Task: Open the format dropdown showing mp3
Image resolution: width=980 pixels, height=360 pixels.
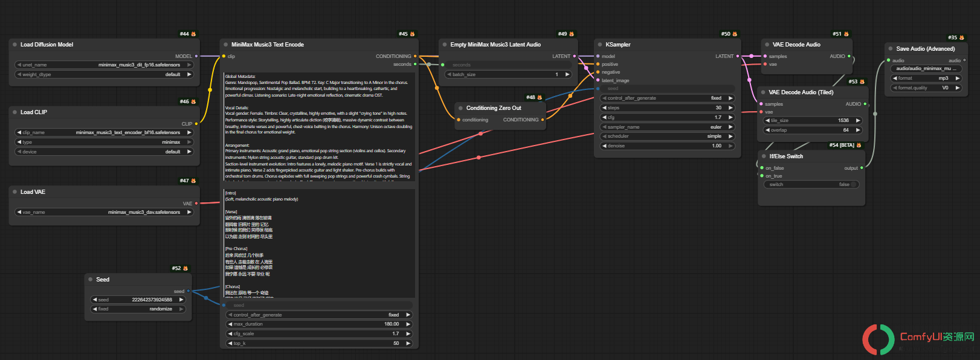Action: (x=926, y=78)
